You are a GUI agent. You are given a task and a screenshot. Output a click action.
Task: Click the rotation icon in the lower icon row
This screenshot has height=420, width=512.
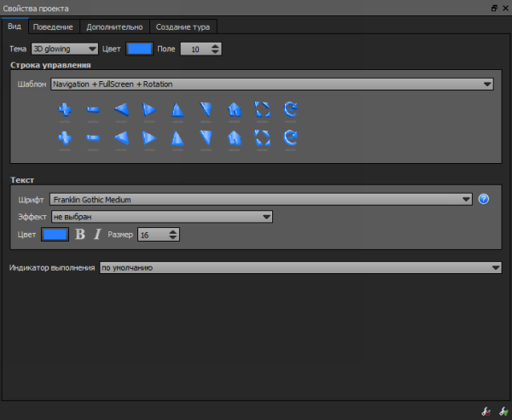[x=291, y=137]
